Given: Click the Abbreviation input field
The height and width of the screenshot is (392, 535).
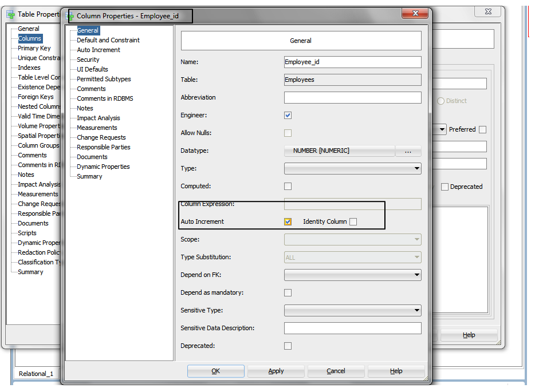Looking at the screenshot, I should click(x=352, y=97).
